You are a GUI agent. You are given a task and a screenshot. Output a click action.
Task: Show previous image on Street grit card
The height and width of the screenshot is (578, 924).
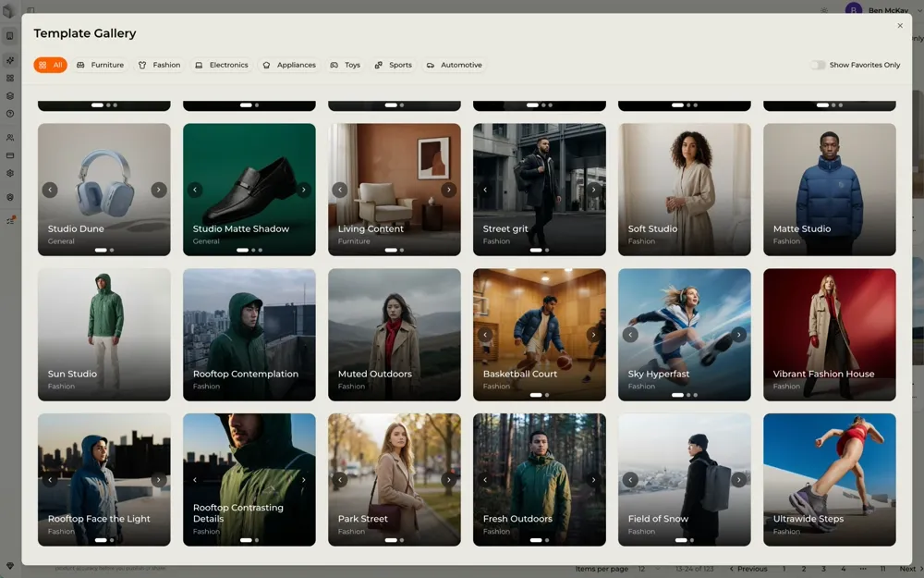485,190
